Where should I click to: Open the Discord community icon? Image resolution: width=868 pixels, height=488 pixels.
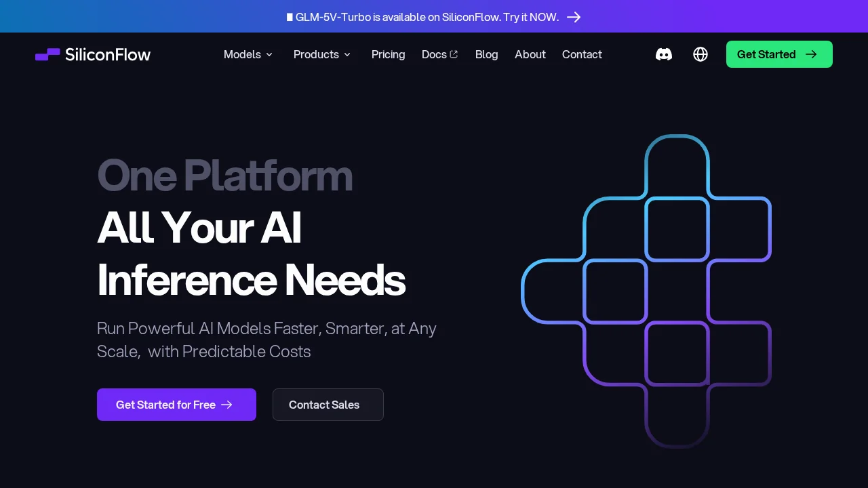[x=663, y=54]
